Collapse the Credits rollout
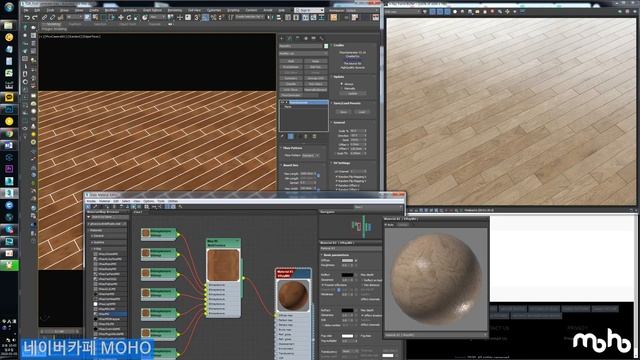 (x=338, y=45)
